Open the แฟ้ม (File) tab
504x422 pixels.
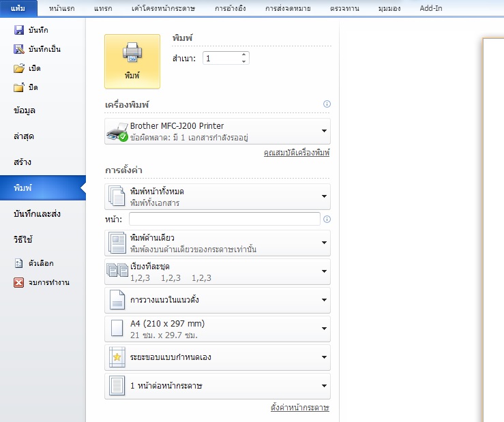18,8
